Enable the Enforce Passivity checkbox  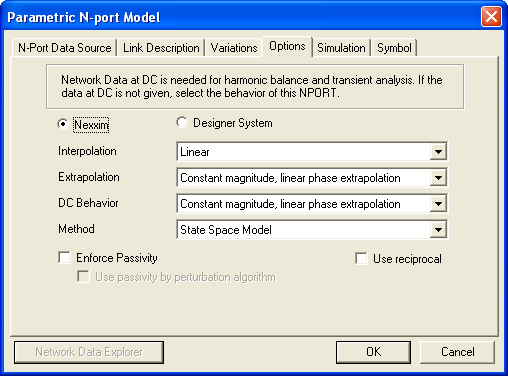coord(64,258)
